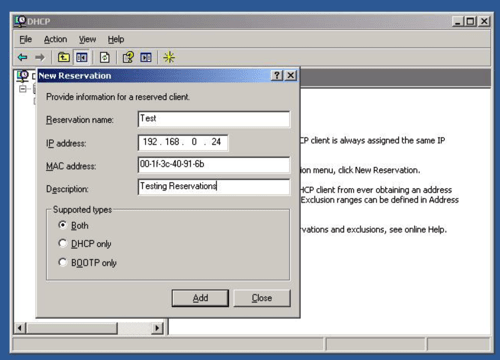The width and height of the screenshot is (500, 360).
Task: Click the Close button in the dialog
Action: click(262, 298)
